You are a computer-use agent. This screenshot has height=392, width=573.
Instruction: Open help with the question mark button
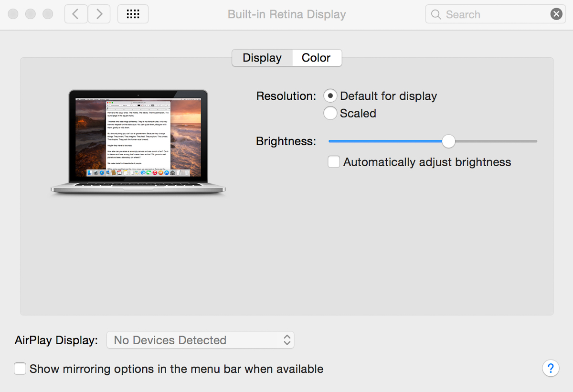(x=551, y=368)
